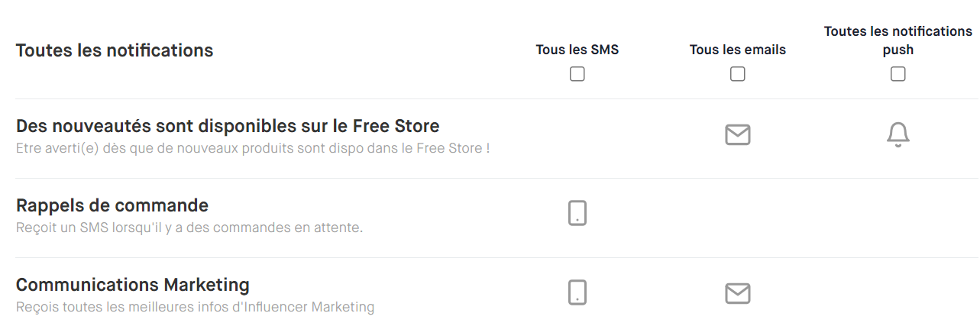Click the 'Tous les emails' column label

click(x=737, y=50)
